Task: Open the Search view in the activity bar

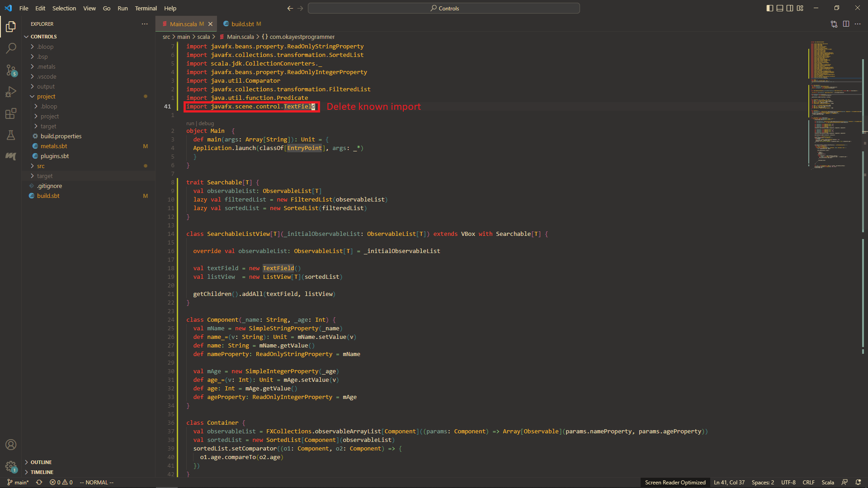Action: [11, 47]
